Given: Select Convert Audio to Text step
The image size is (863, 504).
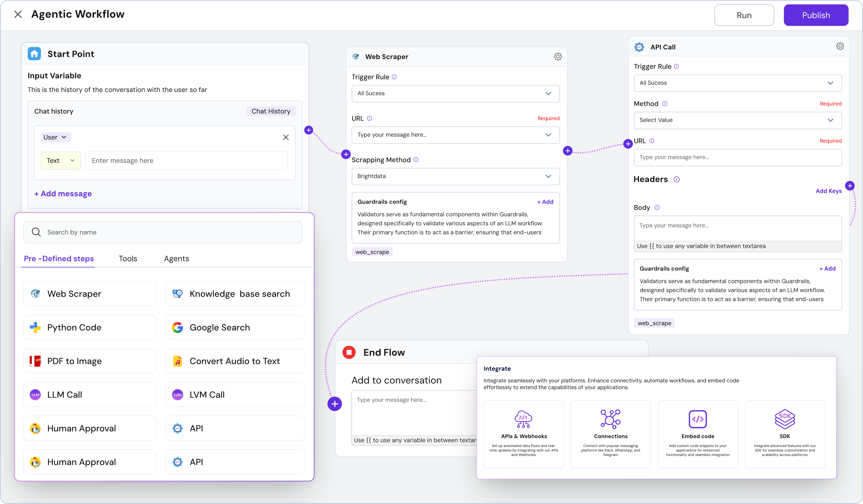Looking at the screenshot, I should click(235, 361).
